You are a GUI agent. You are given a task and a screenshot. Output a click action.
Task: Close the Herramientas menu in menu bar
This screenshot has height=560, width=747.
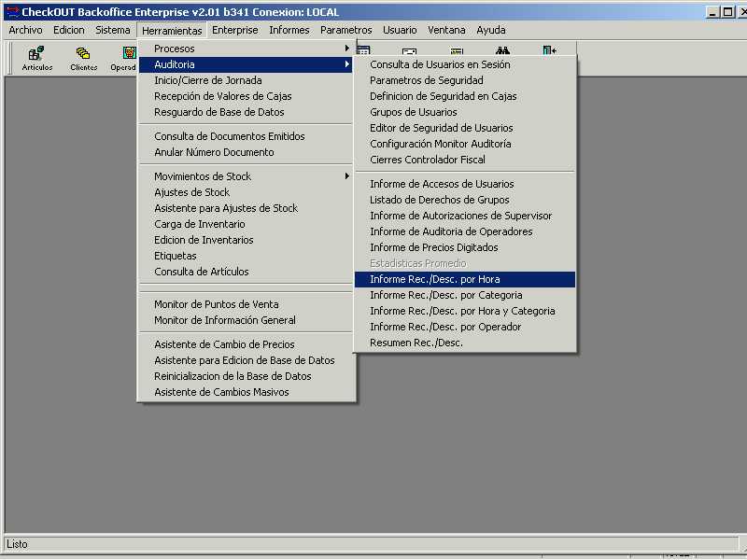tap(172, 31)
